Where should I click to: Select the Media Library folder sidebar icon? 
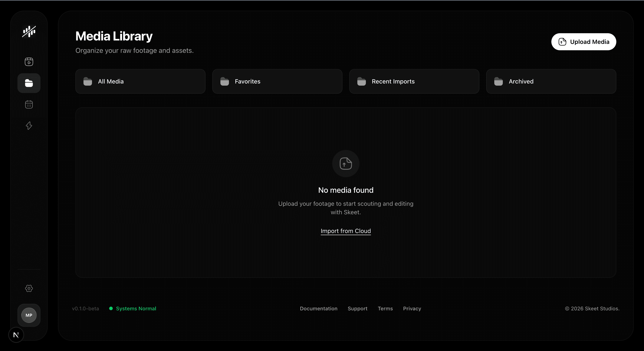[x=29, y=83]
